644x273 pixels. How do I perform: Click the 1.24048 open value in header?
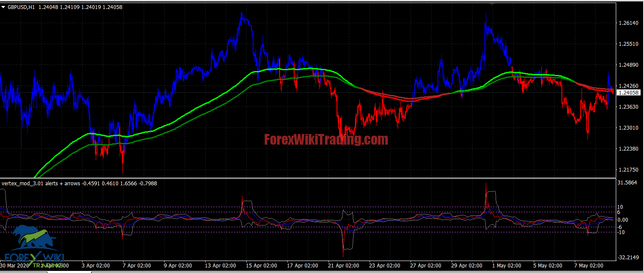click(x=48, y=7)
